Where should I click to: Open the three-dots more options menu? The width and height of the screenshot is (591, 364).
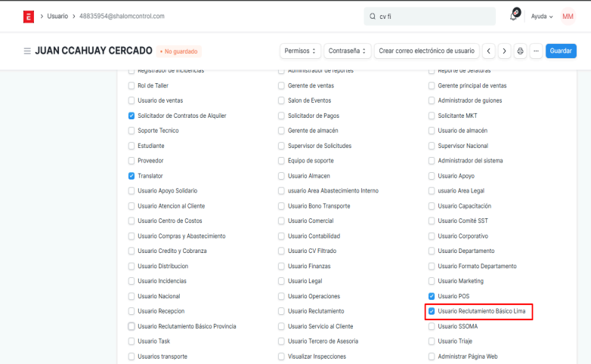point(536,51)
